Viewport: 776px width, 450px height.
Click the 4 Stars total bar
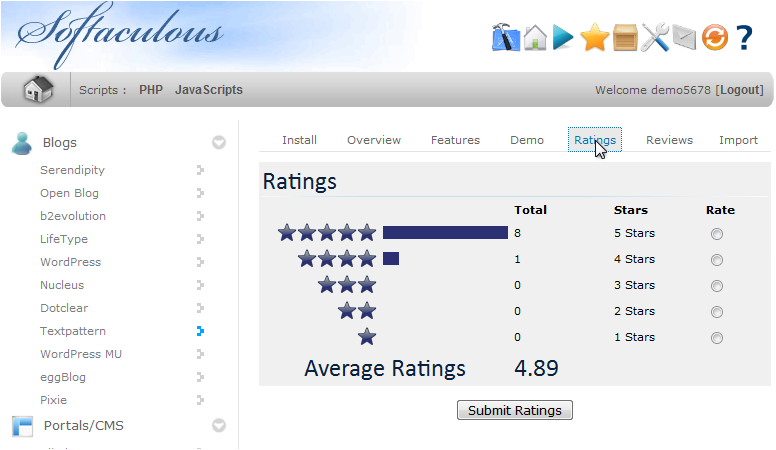pos(391,258)
